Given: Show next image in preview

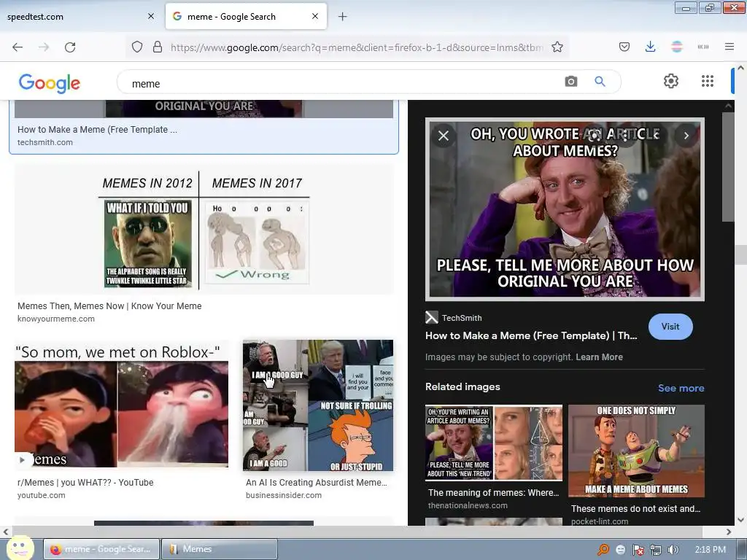Looking at the screenshot, I should (x=686, y=136).
